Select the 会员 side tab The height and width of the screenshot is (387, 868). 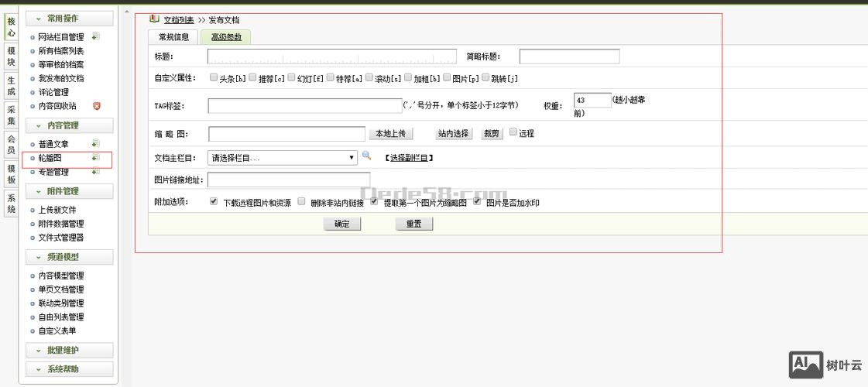point(11,145)
